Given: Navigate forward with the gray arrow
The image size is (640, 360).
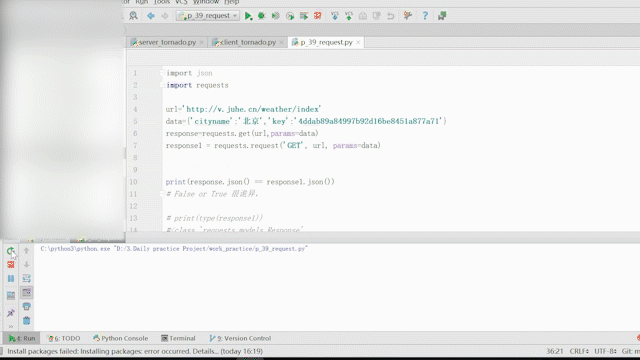Looking at the screenshot, I should 164,16.
